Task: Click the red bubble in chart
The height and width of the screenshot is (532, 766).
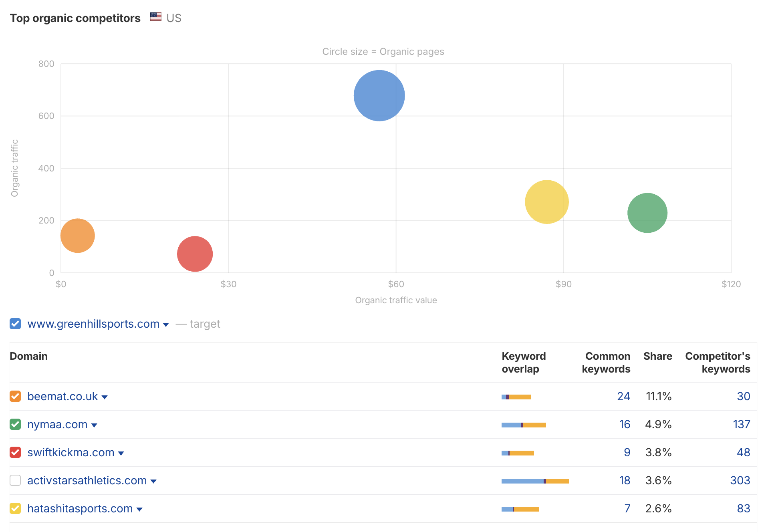Action: 195,254
